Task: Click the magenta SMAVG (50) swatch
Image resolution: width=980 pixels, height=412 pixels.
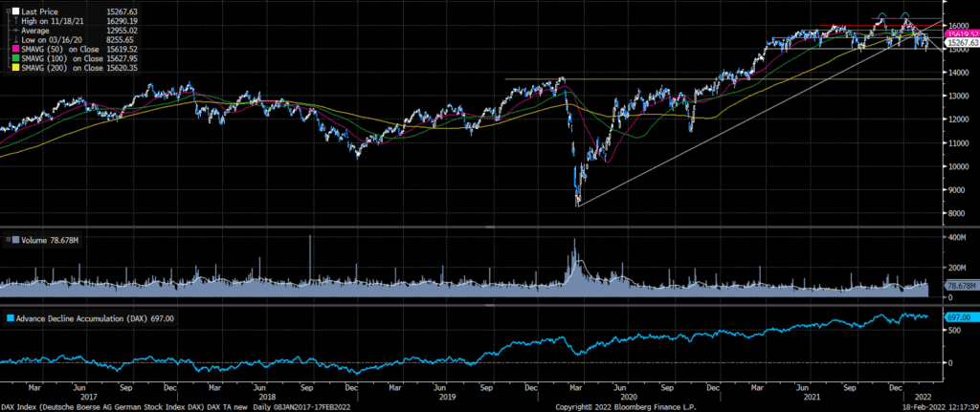Action: point(15,47)
